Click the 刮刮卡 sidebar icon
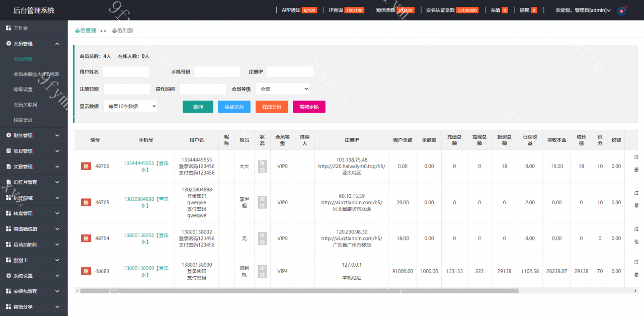This screenshot has height=316, width=644. coord(9,260)
